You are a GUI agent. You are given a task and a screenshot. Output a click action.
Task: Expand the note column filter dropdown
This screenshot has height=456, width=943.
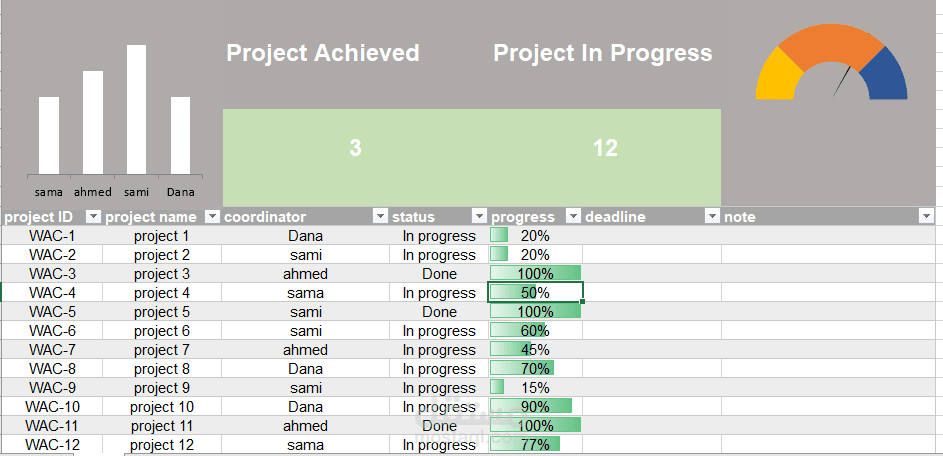pos(926,216)
